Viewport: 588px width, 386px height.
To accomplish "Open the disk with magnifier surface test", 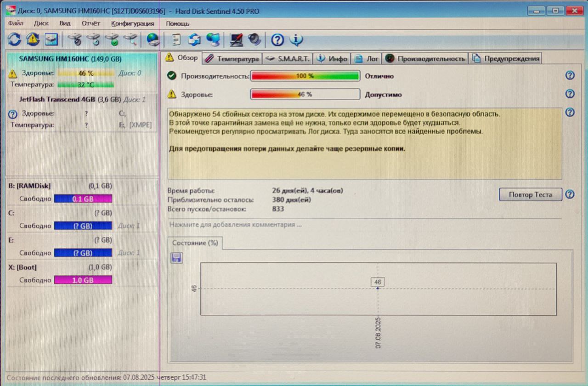I will point(131,40).
